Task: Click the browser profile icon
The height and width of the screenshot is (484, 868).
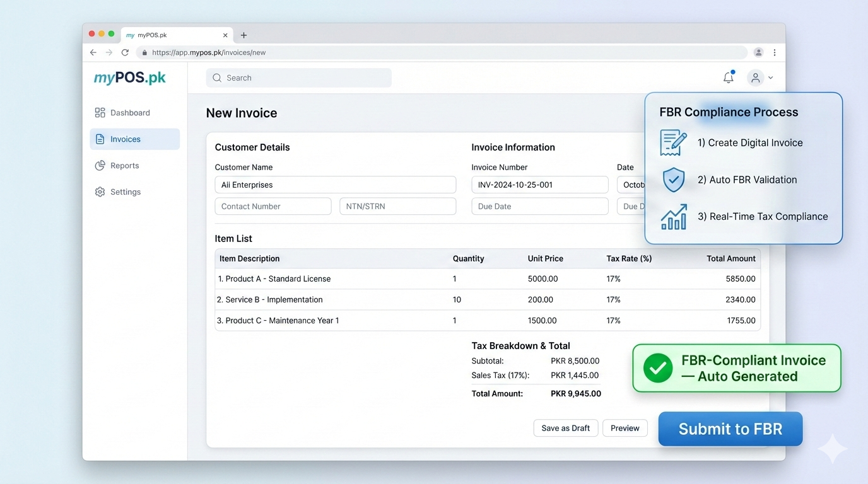Action: click(x=758, y=53)
